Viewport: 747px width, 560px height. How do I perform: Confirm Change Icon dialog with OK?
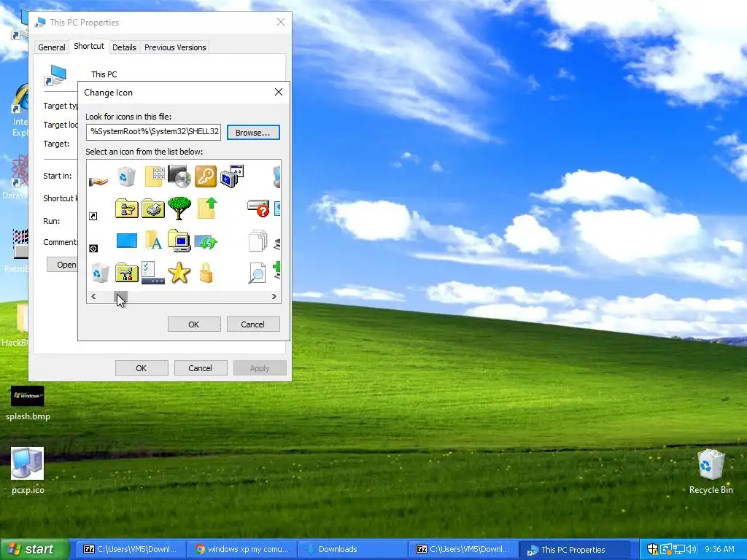click(194, 324)
